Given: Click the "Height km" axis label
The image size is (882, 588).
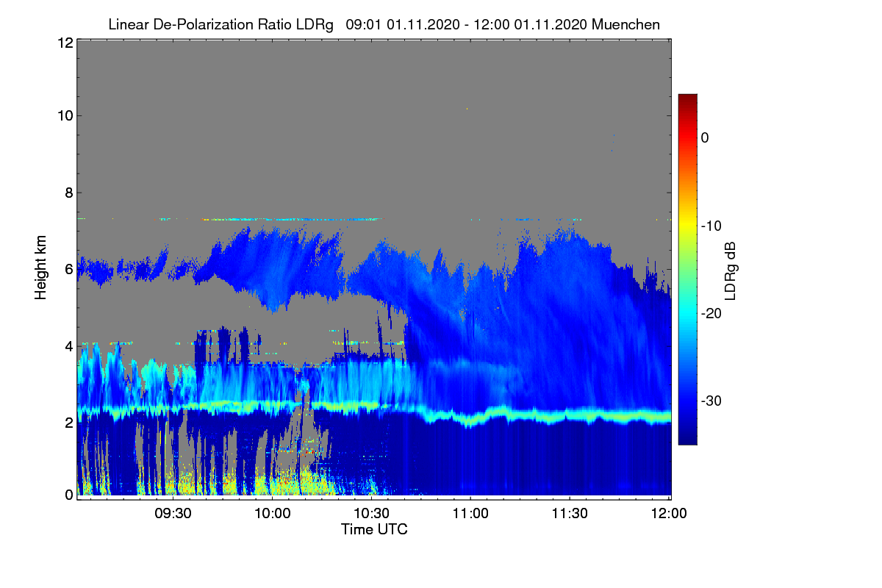Looking at the screenshot, I should [x=40, y=268].
